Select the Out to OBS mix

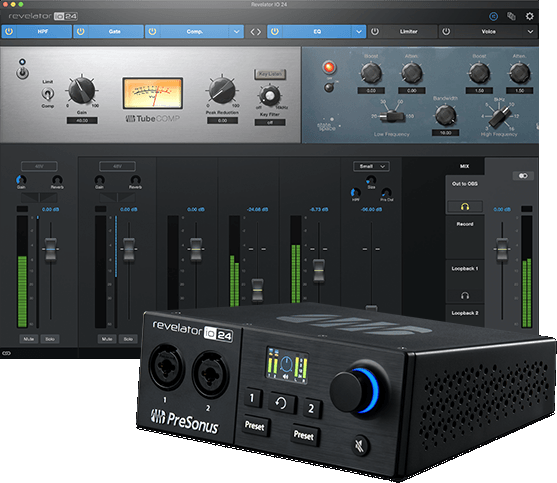click(465, 184)
